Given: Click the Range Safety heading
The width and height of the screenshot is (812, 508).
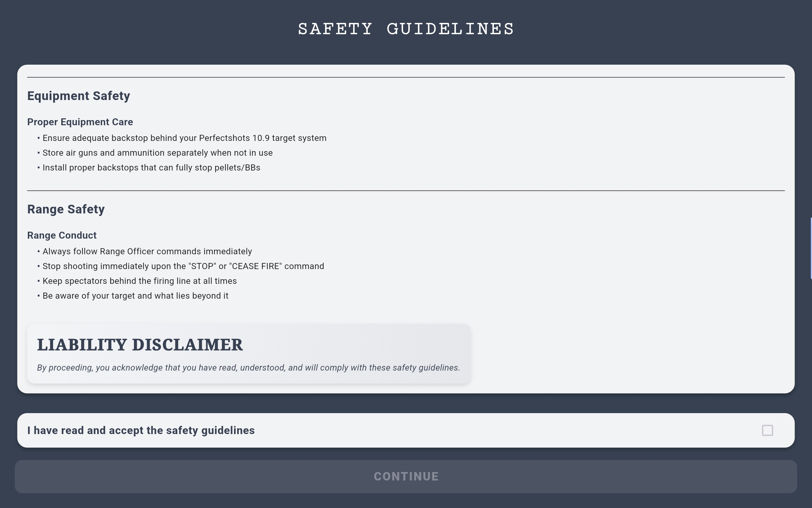Looking at the screenshot, I should pos(66,209).
